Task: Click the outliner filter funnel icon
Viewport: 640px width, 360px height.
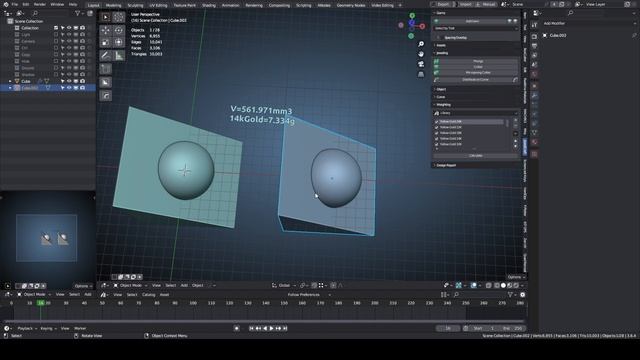Action: 78,13
